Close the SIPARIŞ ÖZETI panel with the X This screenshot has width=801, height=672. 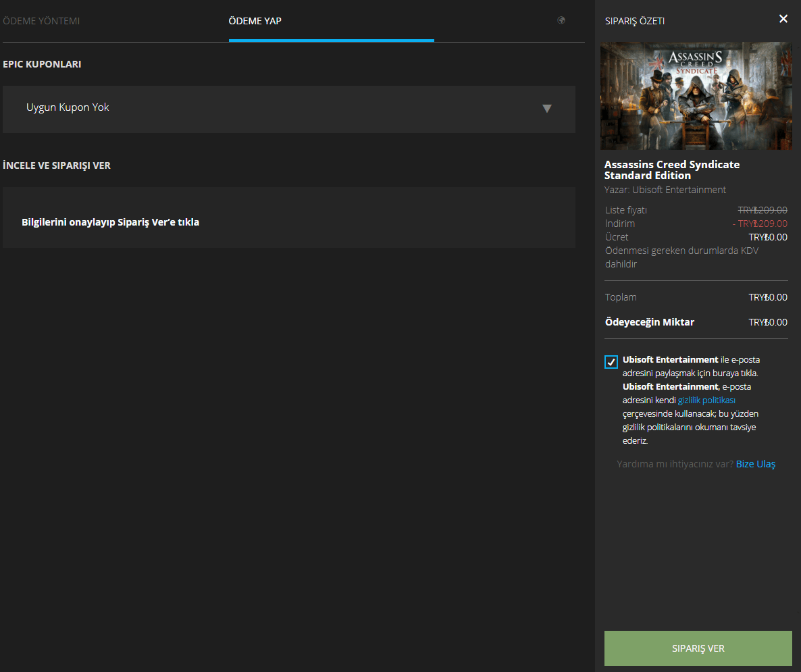783,19
